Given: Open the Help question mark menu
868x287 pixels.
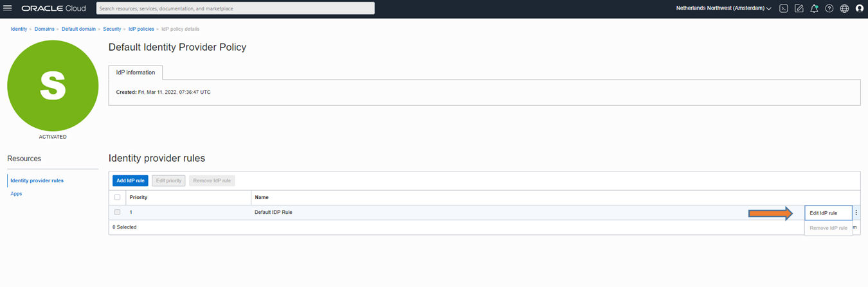Looking at the screenshot, I should point(829,8).
